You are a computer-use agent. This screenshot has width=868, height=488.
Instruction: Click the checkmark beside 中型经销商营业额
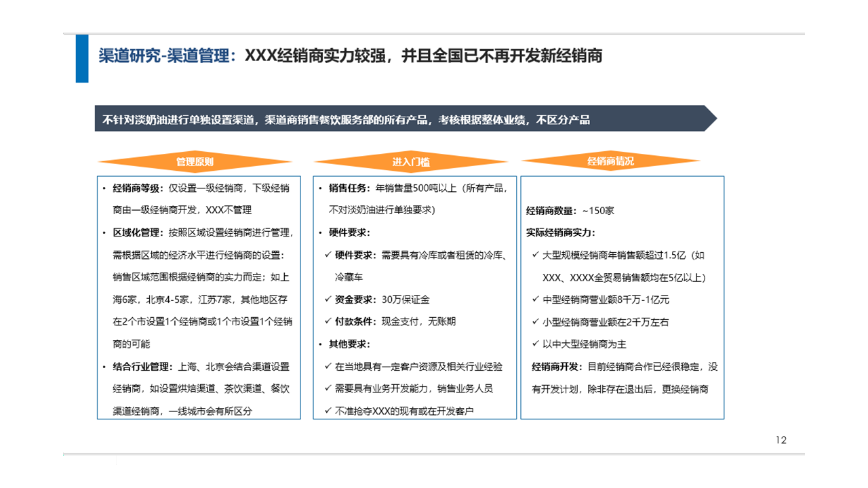(536, 300)
